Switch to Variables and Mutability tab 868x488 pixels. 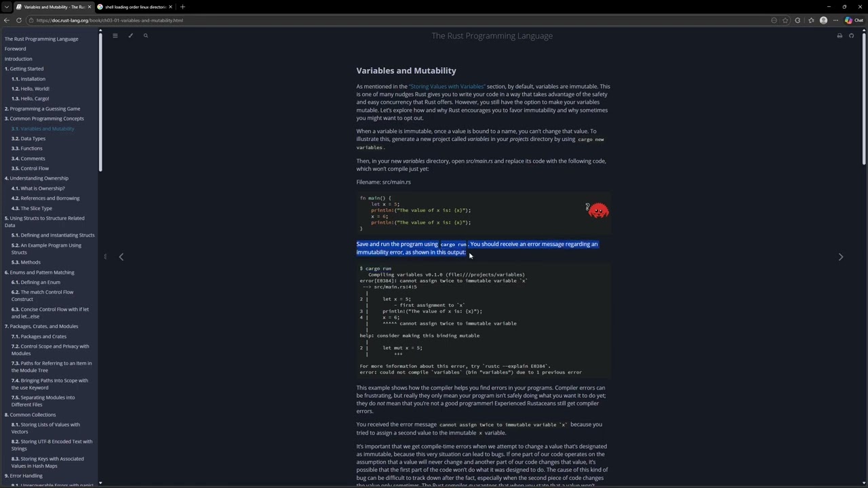click(53, 7)
